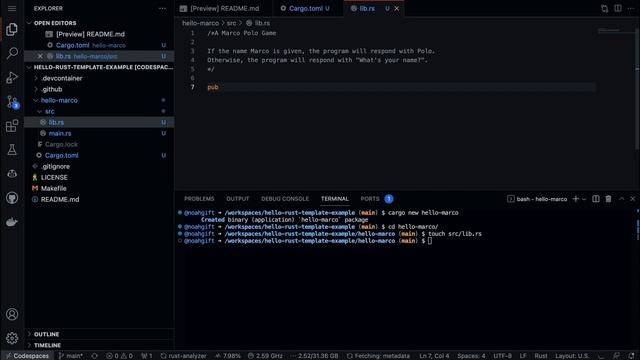Expand the .devcontainer folder
This screenshot has height=360, width=640.
point(99,78)
